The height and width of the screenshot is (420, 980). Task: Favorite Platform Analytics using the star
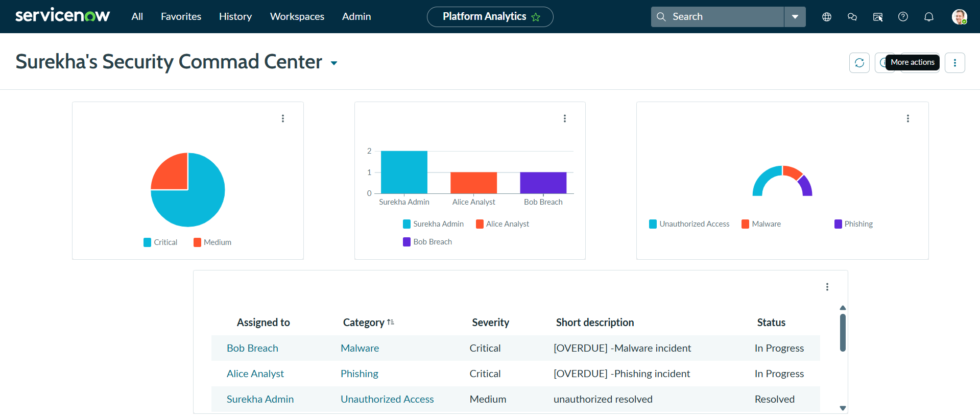pyautogui.click(x=536, y=17)
